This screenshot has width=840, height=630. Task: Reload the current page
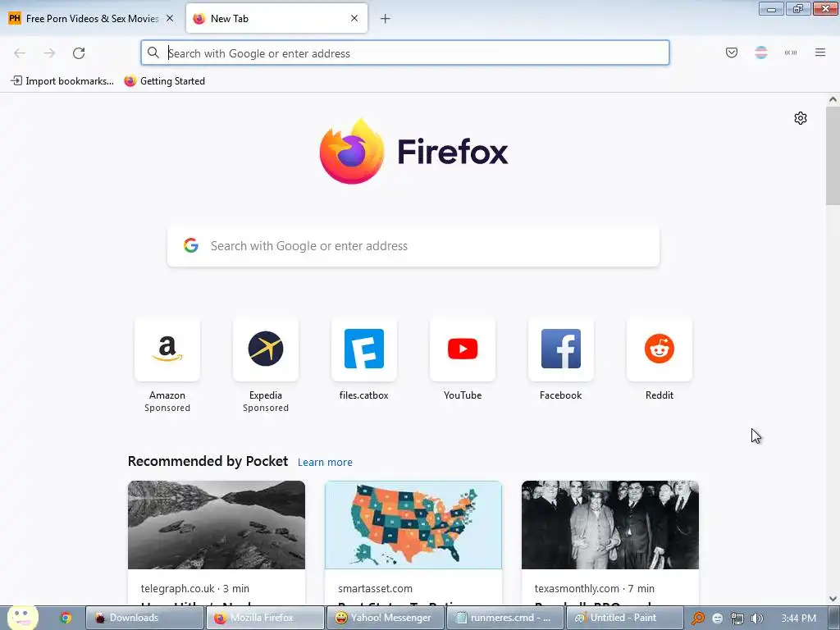coord(79,53)
